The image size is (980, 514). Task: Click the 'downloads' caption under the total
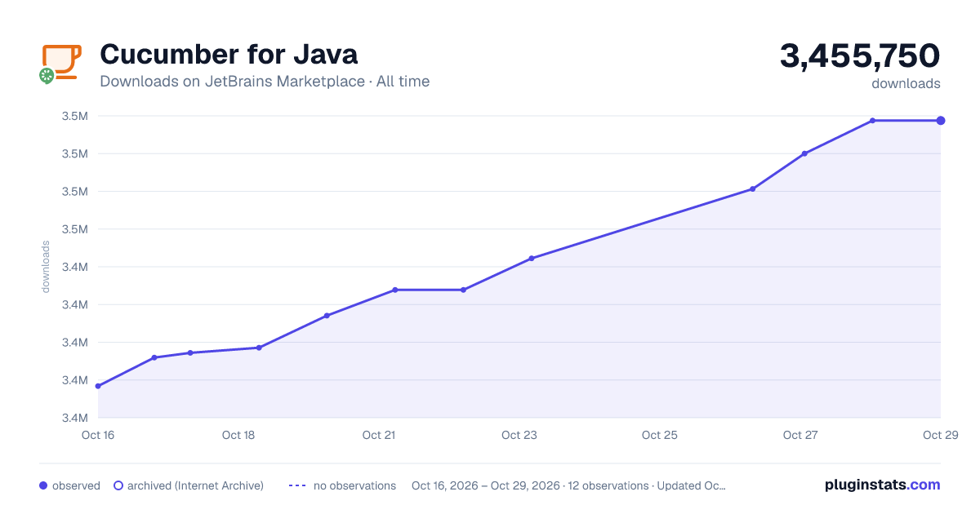click(906, 83)
